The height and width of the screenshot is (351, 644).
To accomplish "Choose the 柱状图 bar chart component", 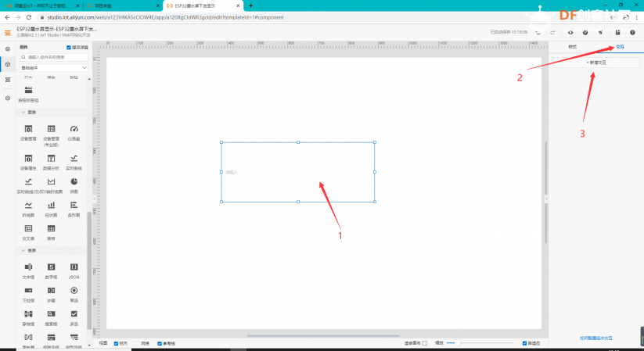I will pos(51,205).
